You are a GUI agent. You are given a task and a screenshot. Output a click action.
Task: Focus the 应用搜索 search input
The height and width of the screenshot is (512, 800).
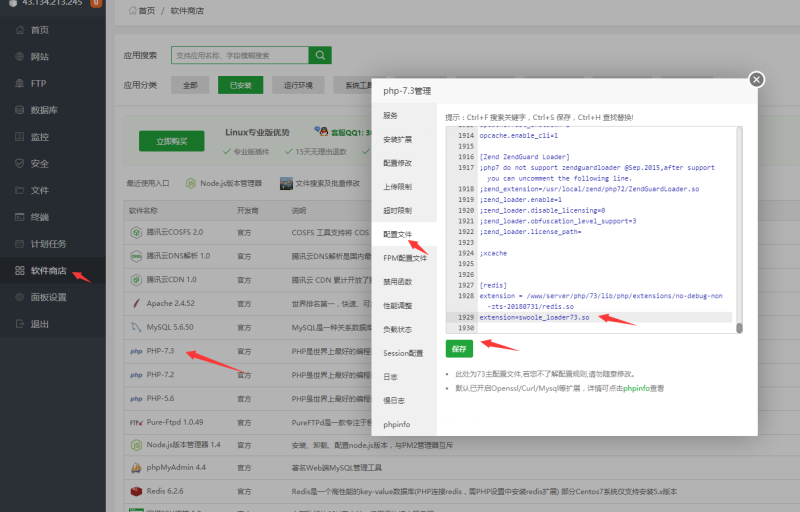point(240,55)
